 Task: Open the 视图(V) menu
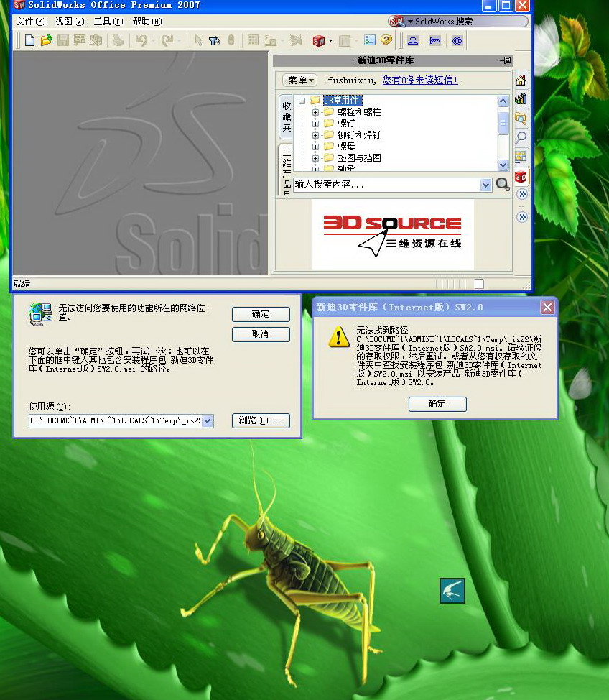coord(69,21)
